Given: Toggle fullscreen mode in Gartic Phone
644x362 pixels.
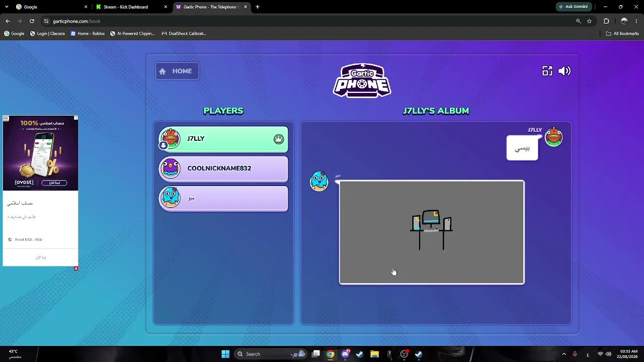Looking at the screenshot, I should click(x=547, y=71).
